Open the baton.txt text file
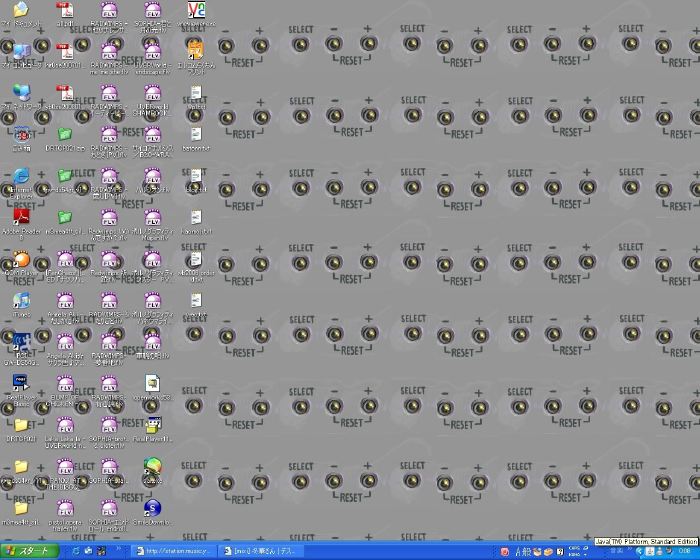 coord(196,134)
